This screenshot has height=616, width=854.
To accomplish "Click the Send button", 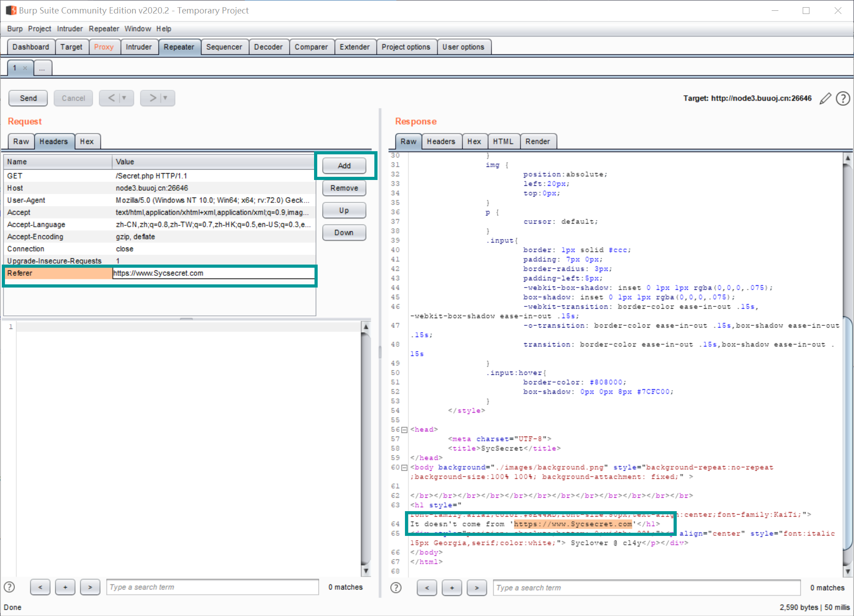I will (x=28, y=98).
